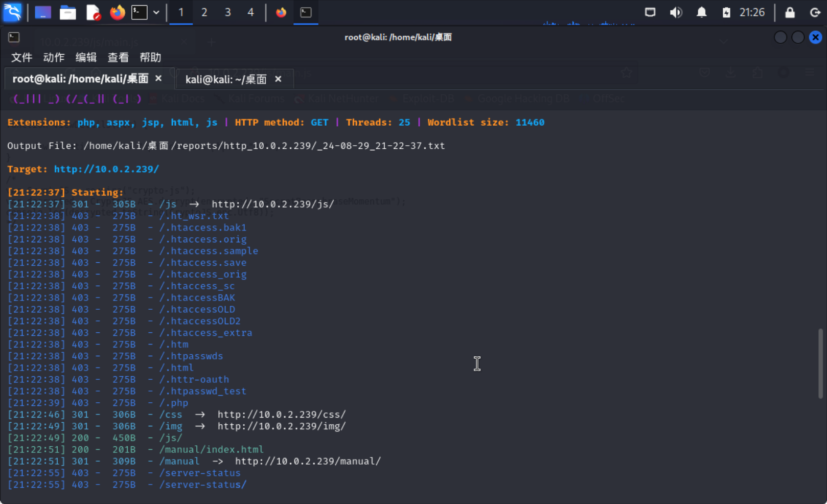
Task: Open the display settings tray icon
Action: pos(650,12)
